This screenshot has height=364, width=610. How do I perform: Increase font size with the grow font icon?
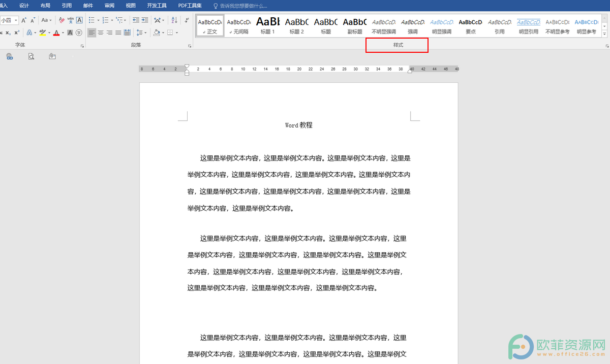pos(24,20)
